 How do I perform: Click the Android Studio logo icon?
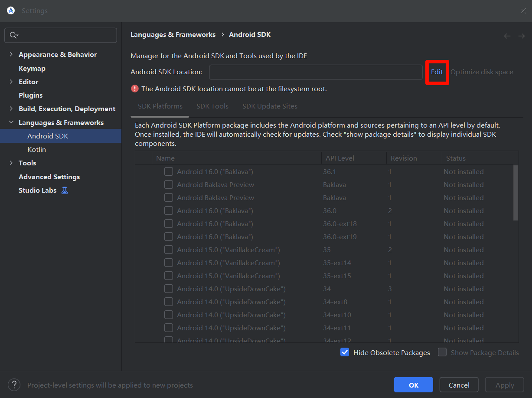coord(11,10)
